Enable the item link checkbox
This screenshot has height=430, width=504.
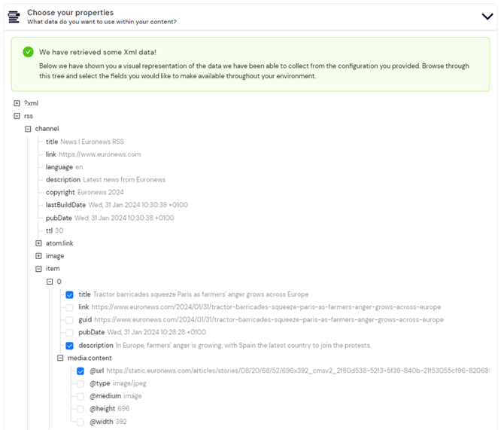69,307
